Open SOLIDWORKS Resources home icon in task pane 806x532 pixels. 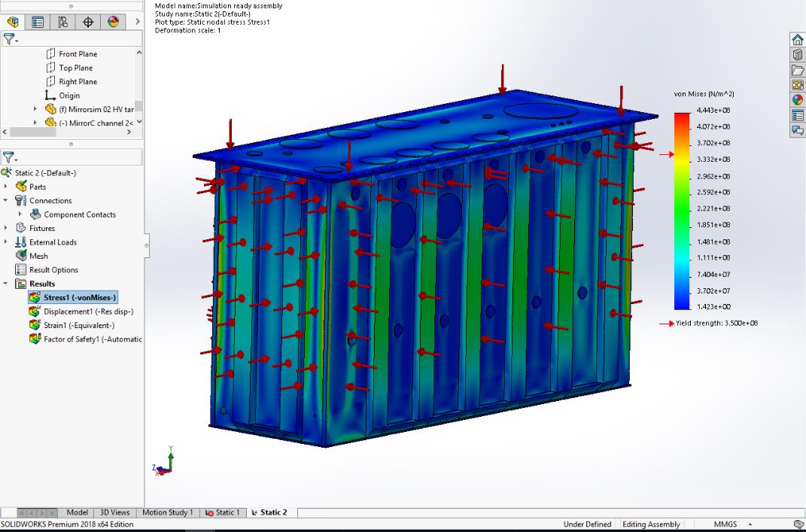coord(797,40)
